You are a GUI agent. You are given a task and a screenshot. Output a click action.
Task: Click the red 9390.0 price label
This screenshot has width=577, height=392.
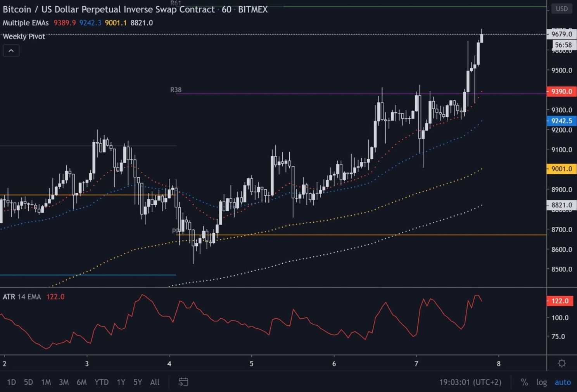point(561,92)
